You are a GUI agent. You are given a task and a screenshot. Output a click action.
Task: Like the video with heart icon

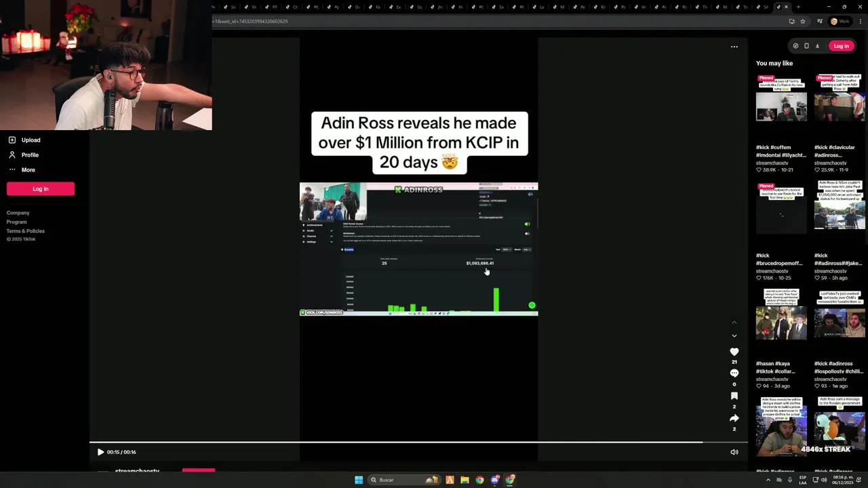coord(734,352)
